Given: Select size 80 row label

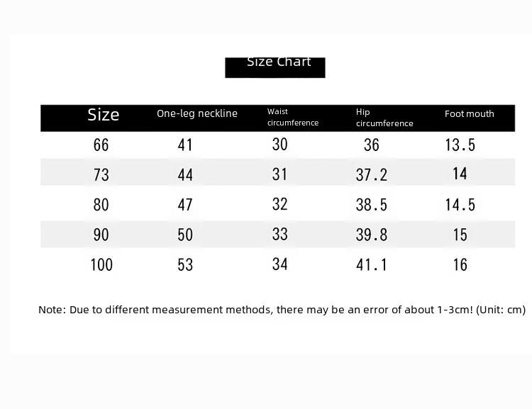Looking at the screenshot, I should click(101, 205).
